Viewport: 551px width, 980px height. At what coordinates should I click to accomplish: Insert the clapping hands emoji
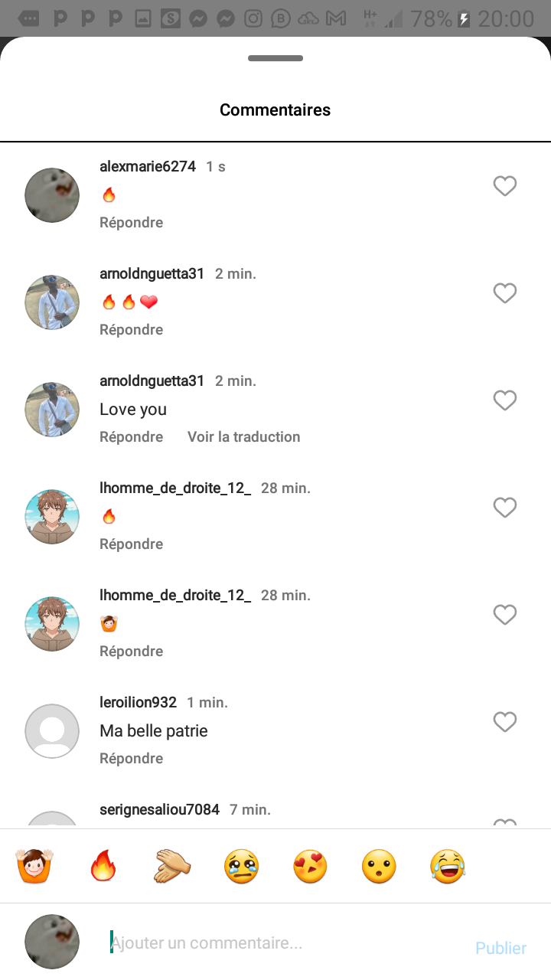(x=172, y=867)
